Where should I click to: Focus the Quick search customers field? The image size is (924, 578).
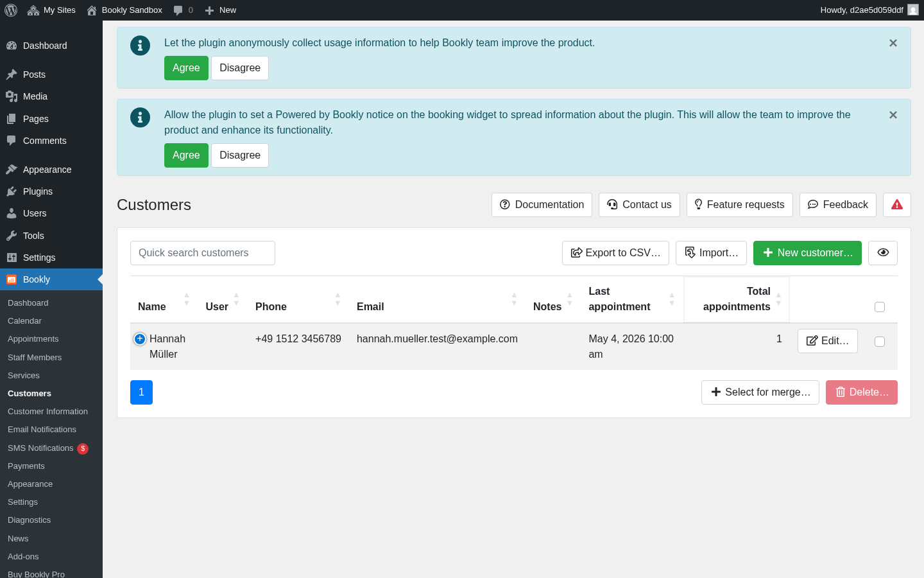point(203,253)
